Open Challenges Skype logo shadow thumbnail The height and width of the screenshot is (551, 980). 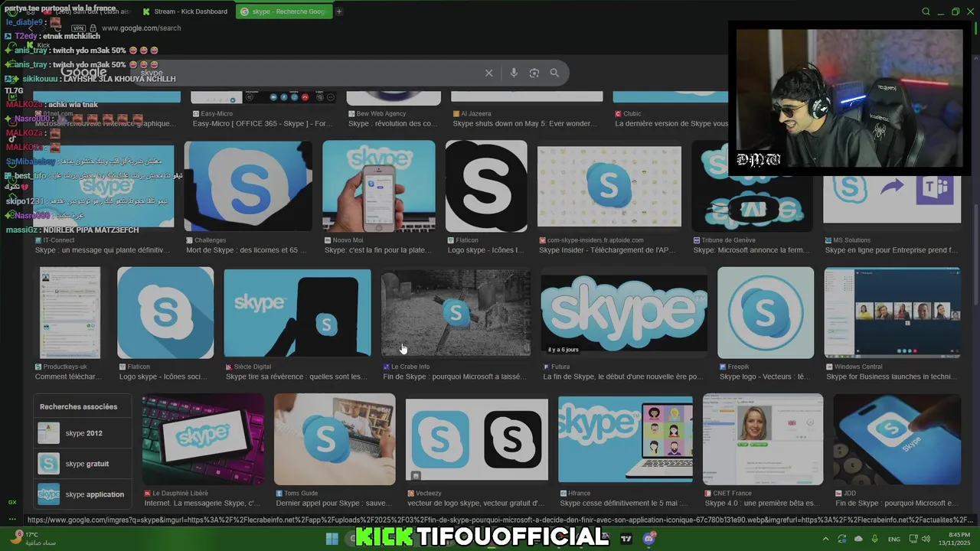pos(248,186)
